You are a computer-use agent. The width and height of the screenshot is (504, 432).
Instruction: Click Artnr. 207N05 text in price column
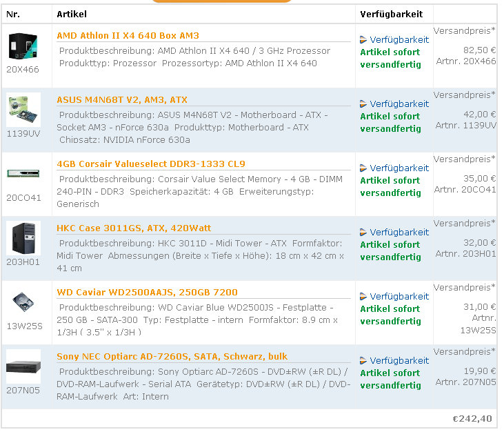click(466, 382)
